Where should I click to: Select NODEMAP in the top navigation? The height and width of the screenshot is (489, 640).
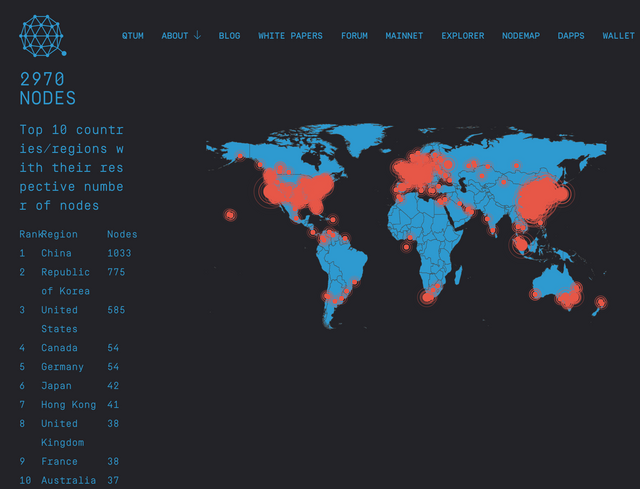coord(521,36)
